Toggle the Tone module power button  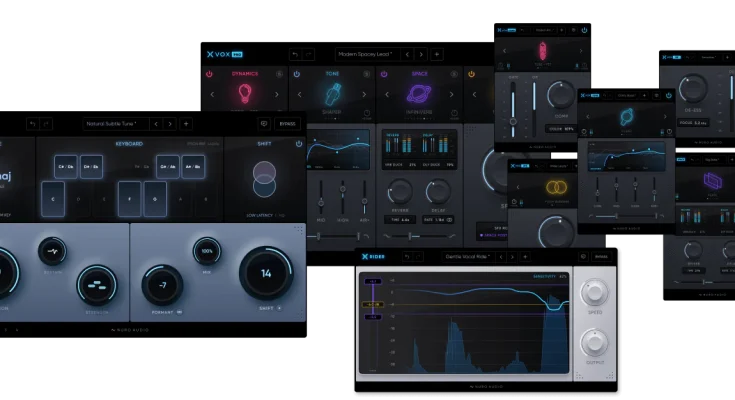point(297,74)
